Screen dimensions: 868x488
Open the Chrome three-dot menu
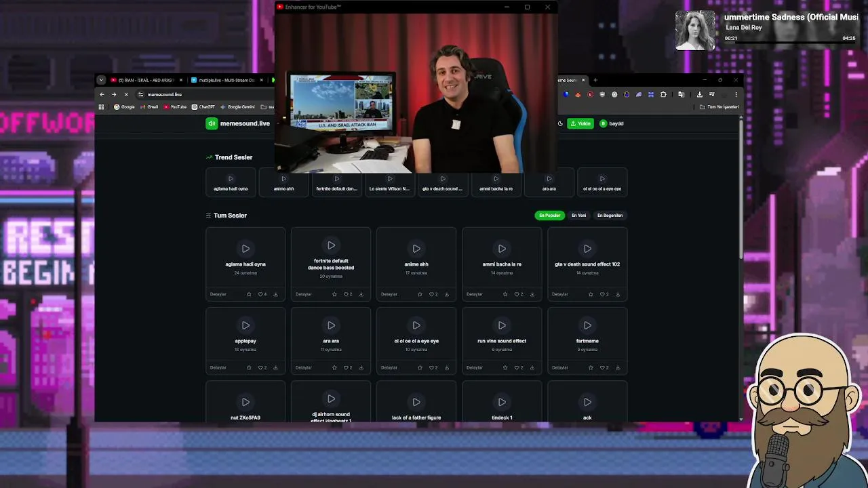pyautogui.click(x=736, y=94)
